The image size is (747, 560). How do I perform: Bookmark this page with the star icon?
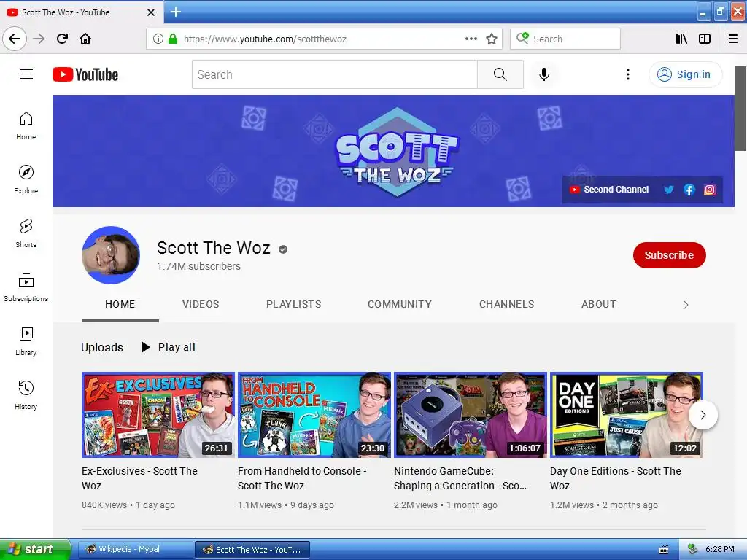(x=492, y=39)
